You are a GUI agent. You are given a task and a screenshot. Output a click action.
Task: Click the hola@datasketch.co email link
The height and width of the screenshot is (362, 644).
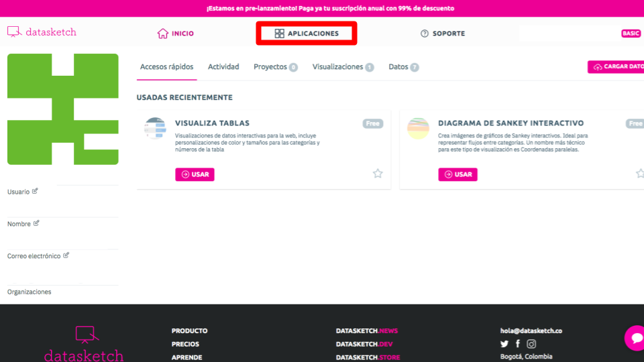(531, 330)
